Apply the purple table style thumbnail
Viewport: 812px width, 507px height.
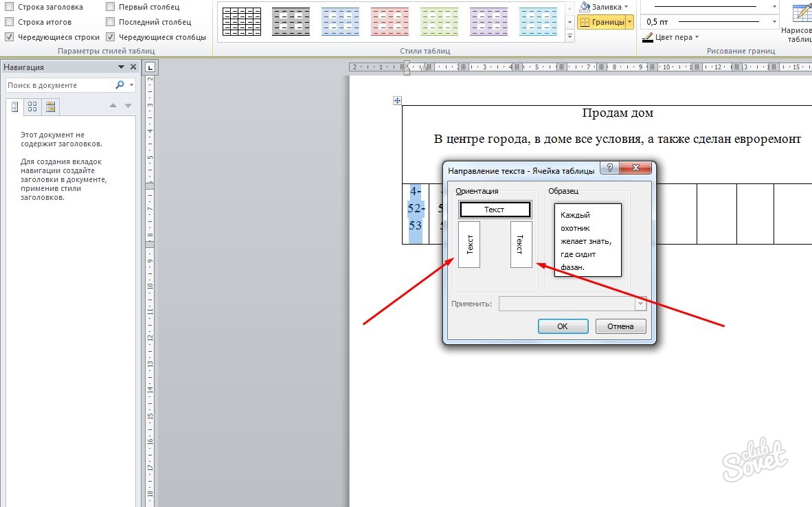tap(489, 22)
